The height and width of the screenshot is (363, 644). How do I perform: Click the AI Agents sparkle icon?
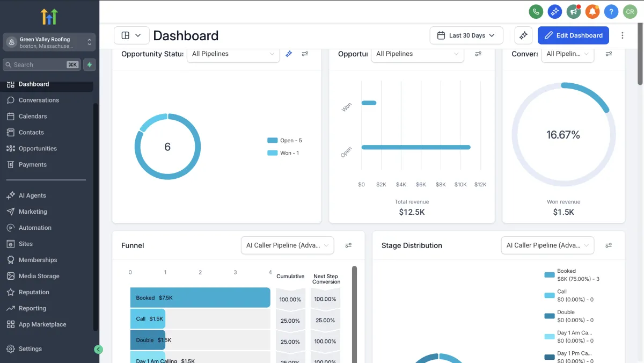coord(10,195)
